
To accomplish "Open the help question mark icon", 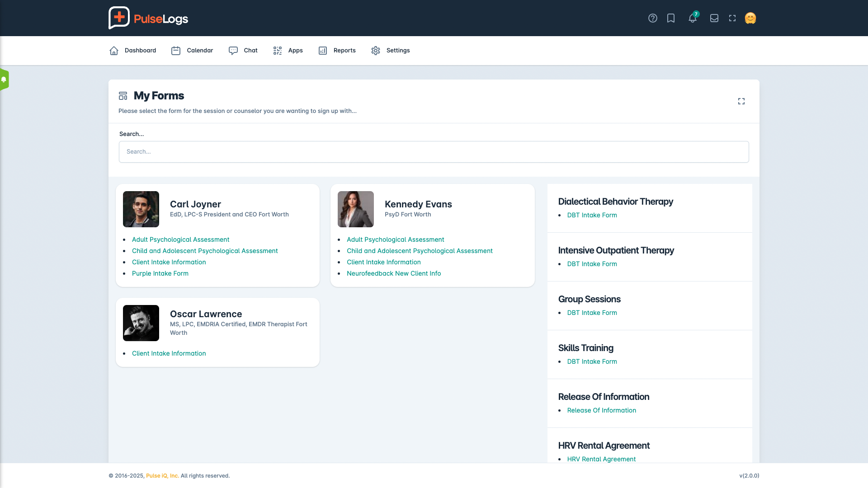I will 652,18.
